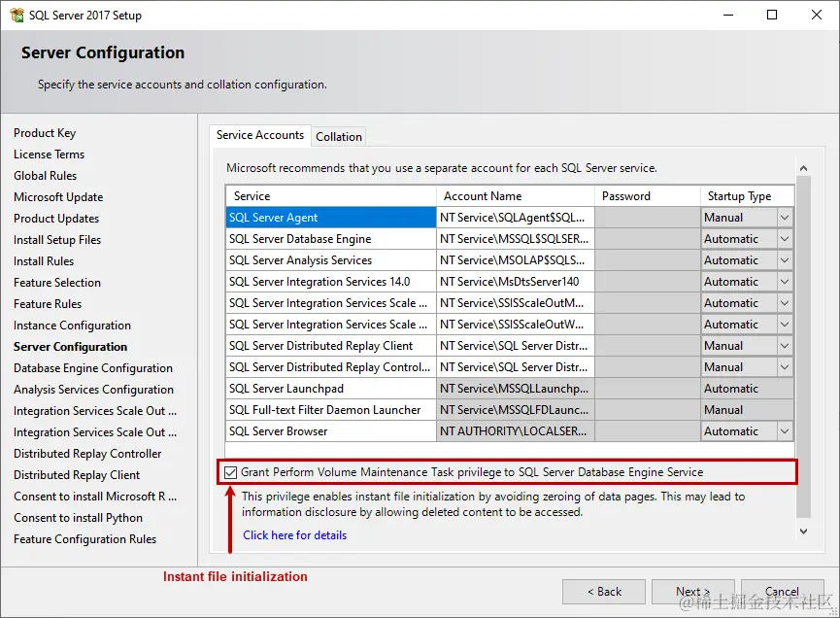Click Distributed Replay Client step in sidebar
The height and width of the screenshot is (618, 840).
(77, 475)
